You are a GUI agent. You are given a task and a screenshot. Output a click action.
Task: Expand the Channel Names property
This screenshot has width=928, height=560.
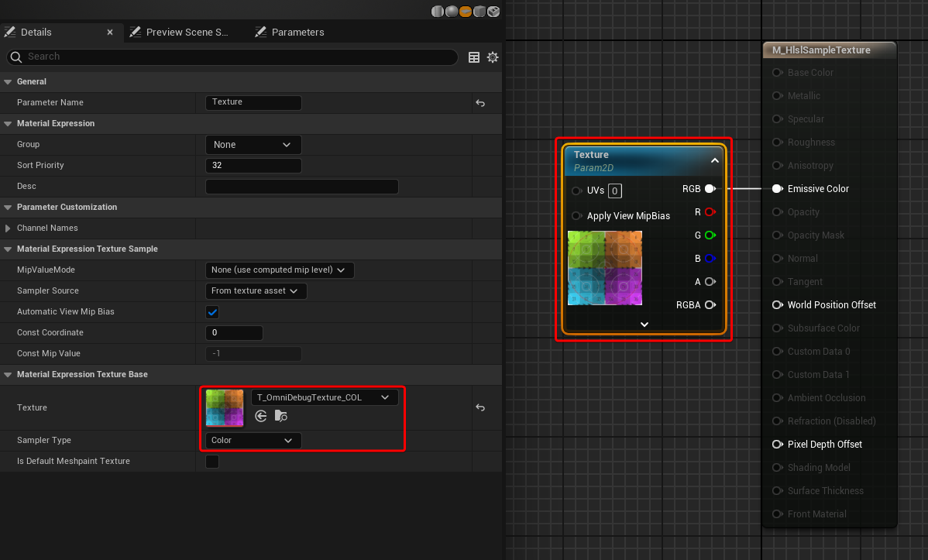point(9,228)
